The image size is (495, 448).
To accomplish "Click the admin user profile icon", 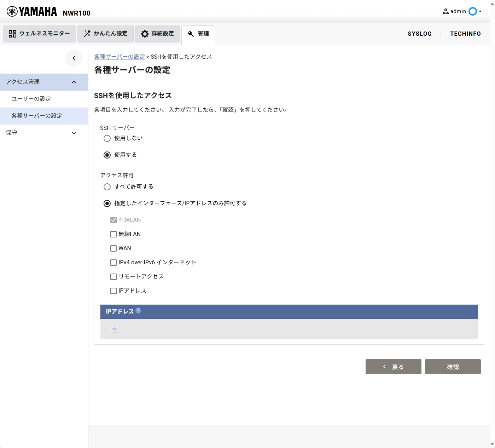I will (x=445, y=11).
